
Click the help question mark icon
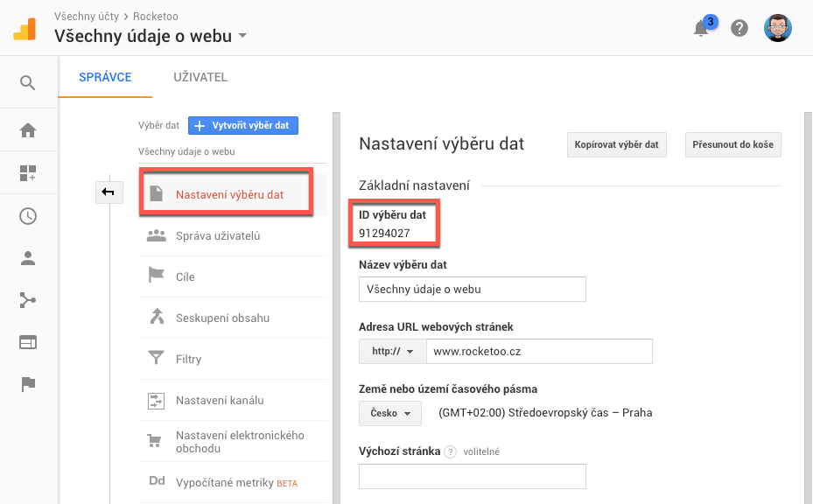[x=739, y=27]
